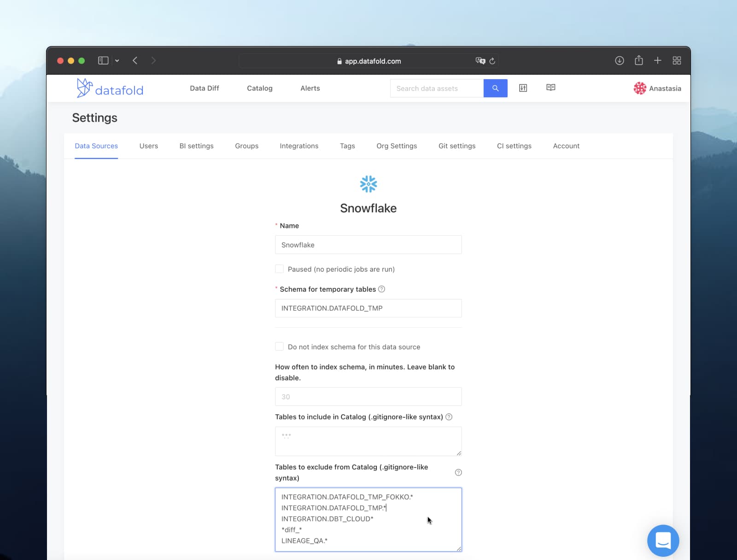Click the Anastasia username
Screen dimensions: 737x560
point(665,88)
